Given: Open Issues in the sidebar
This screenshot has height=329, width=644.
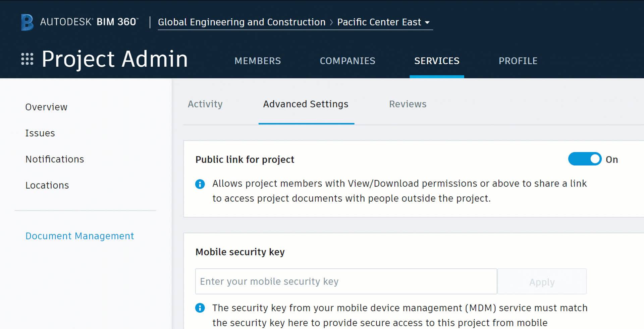Looking at the screenshot, I should [x=40, y=133].
